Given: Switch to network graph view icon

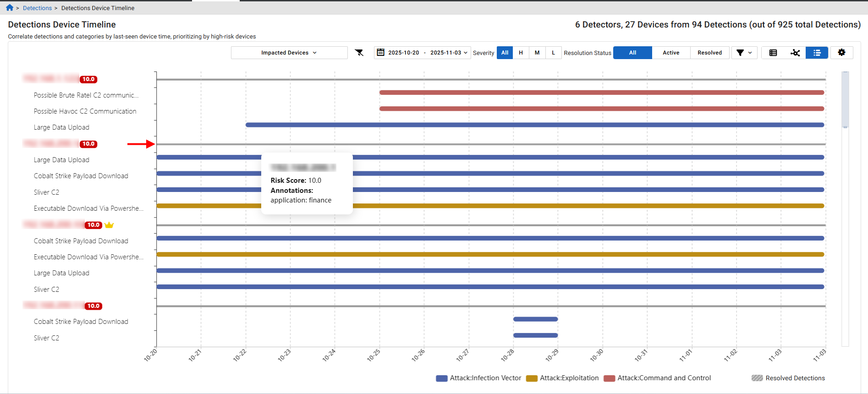Looking at the screenshot, I should point(795,53).
